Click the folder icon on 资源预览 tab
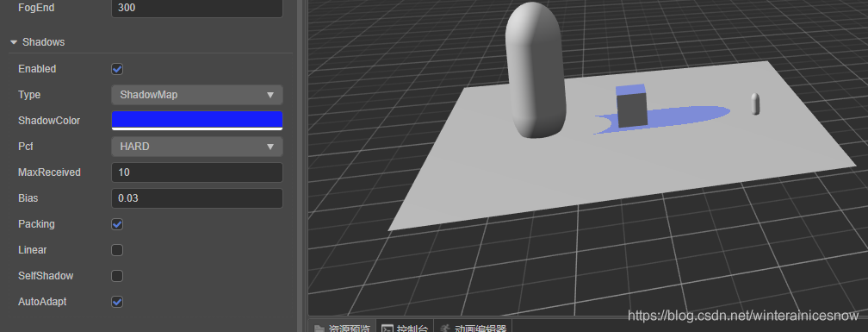868x332 pixels. click(x=319, y=329)
